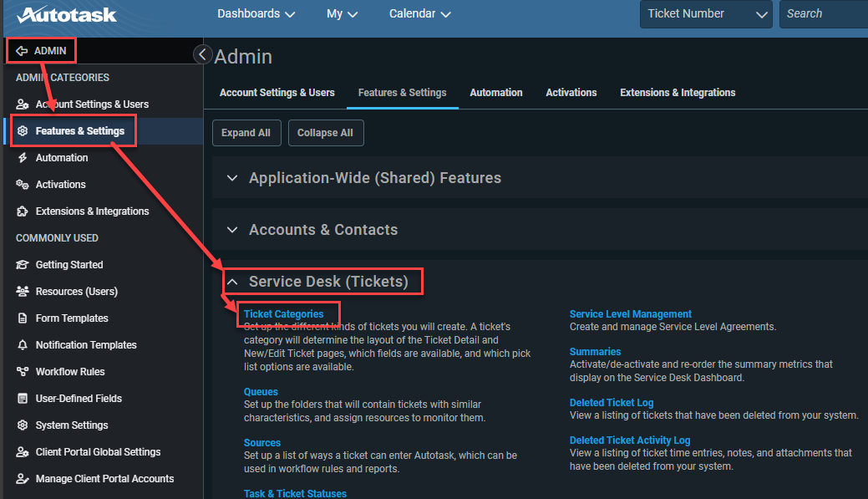Click into the Search input field
This screenshot has height=499, width=868.
click(824, 14)
